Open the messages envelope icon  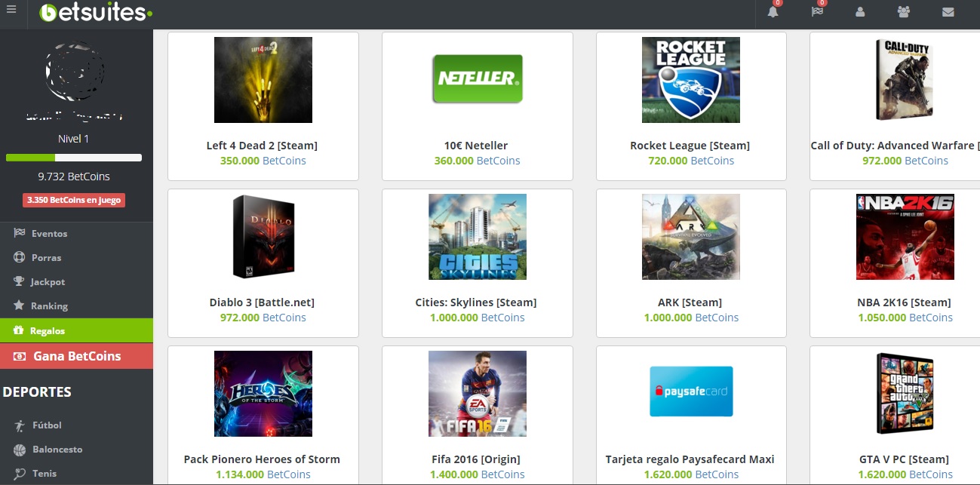point(948,12)
